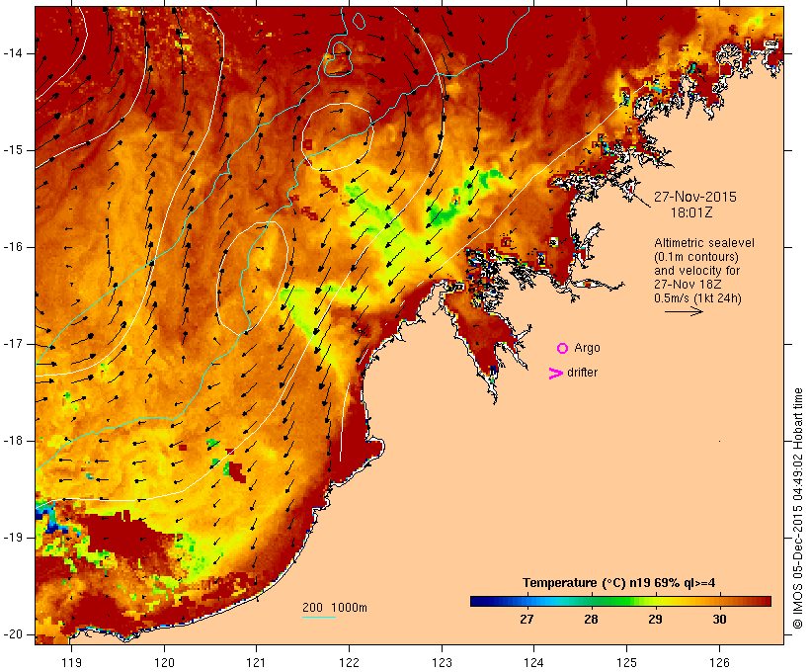Click the time label 18:01Z
This screenshot has height=672, width=810.
click(691, 212)
